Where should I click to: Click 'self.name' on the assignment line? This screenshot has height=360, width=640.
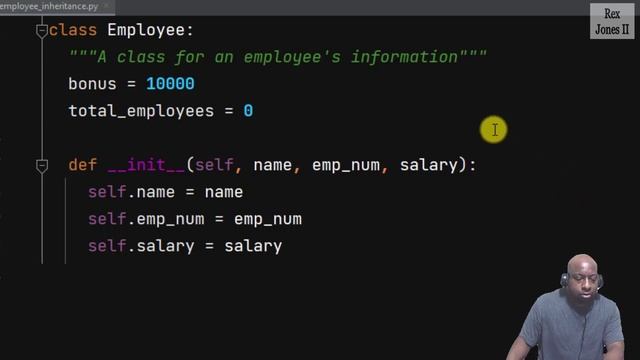coord(131,192)
